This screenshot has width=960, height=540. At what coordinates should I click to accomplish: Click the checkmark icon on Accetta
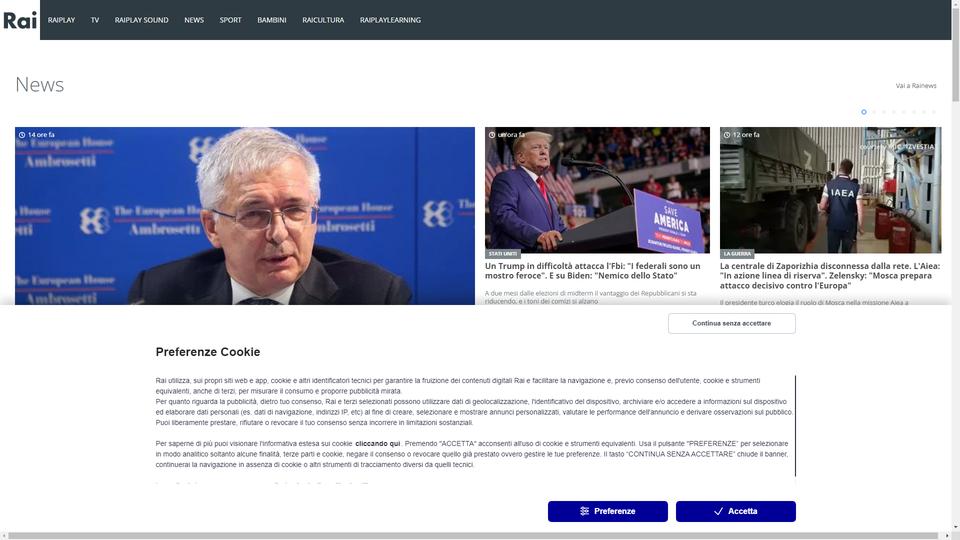point(718,511)
